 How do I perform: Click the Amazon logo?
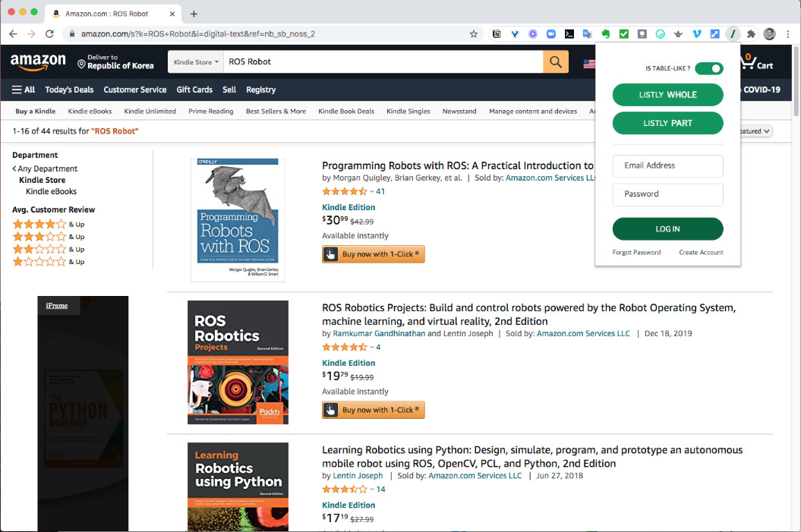(38, 61)
